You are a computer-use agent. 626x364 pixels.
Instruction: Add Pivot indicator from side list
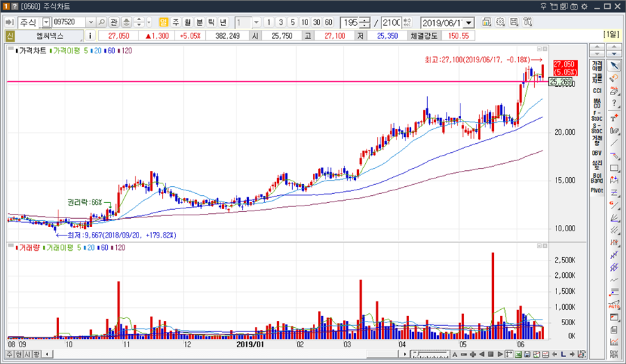pos(597,190)
